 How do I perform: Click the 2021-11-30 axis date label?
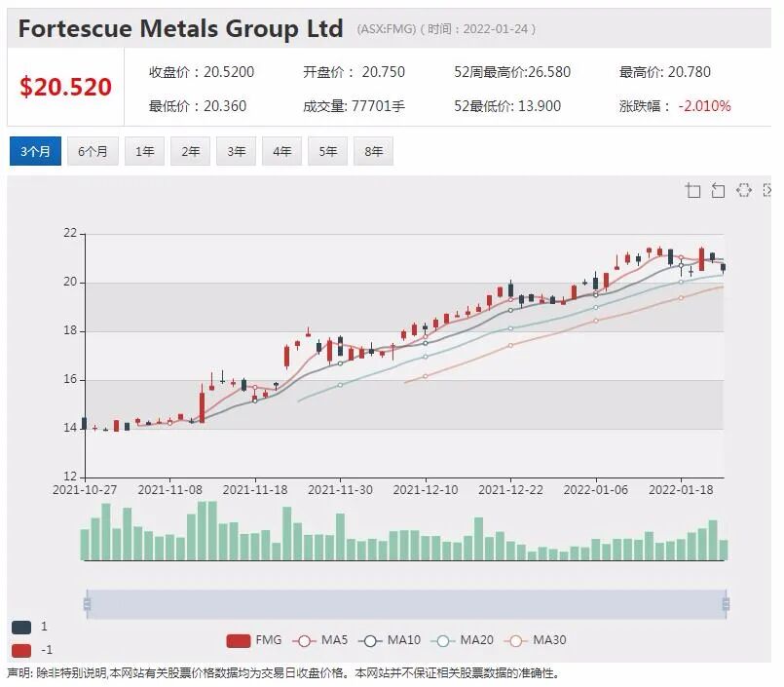click(341, 490)
